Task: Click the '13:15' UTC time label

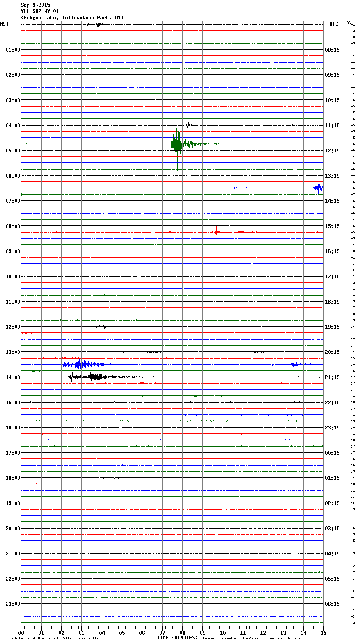Action: [332, 176]
